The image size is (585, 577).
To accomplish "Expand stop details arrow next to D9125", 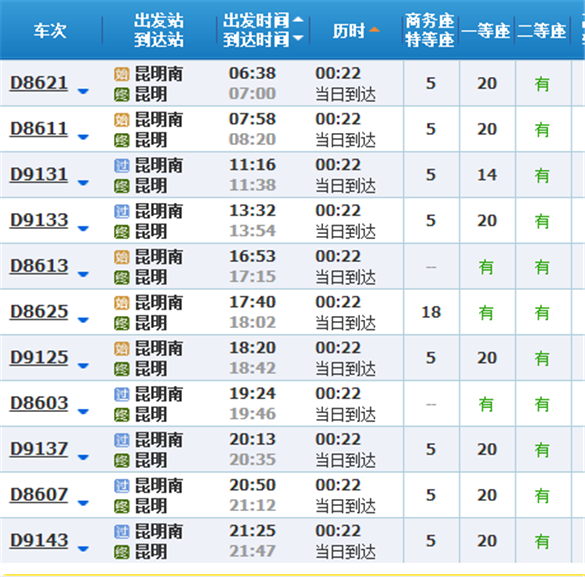I will tap(83, 366).
